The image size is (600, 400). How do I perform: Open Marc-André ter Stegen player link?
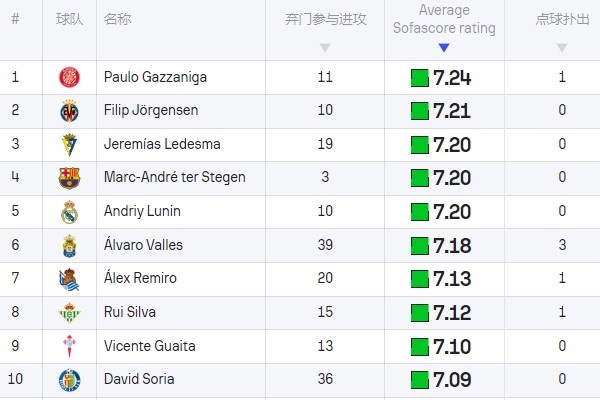[174, 178]
